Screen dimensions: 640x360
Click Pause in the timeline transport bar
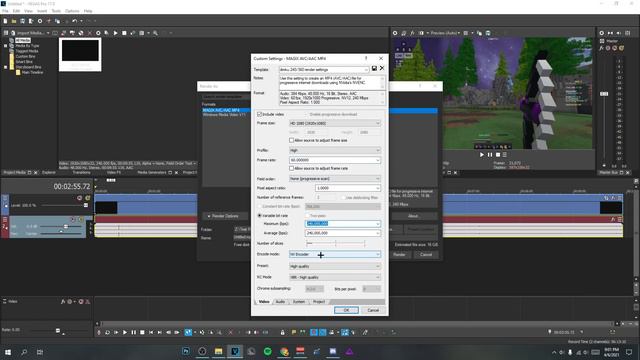[133, 333]
